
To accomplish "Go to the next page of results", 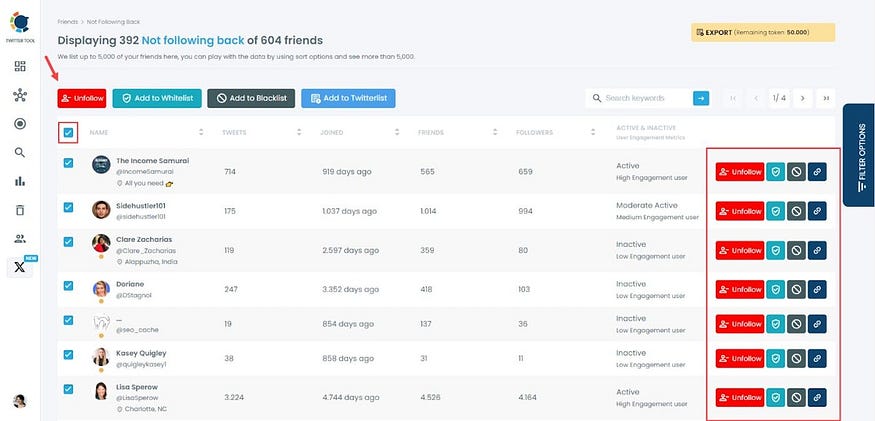I will [x=801, y=98].
